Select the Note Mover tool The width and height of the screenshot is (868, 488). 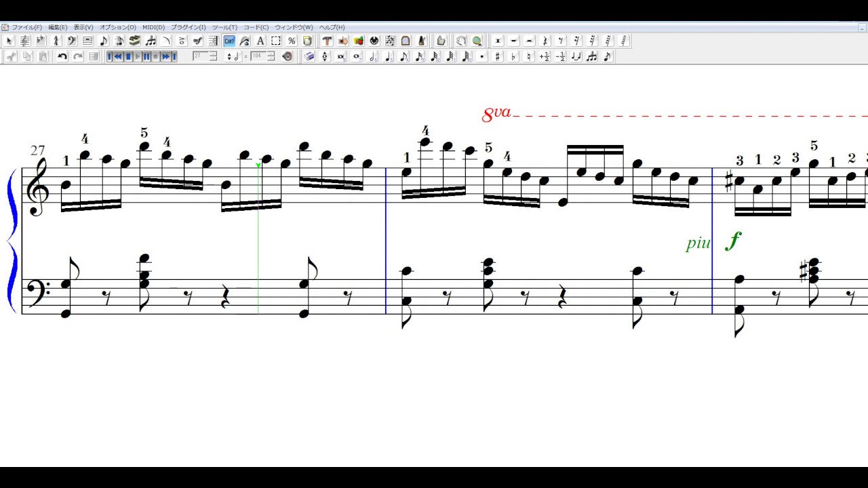342,41
